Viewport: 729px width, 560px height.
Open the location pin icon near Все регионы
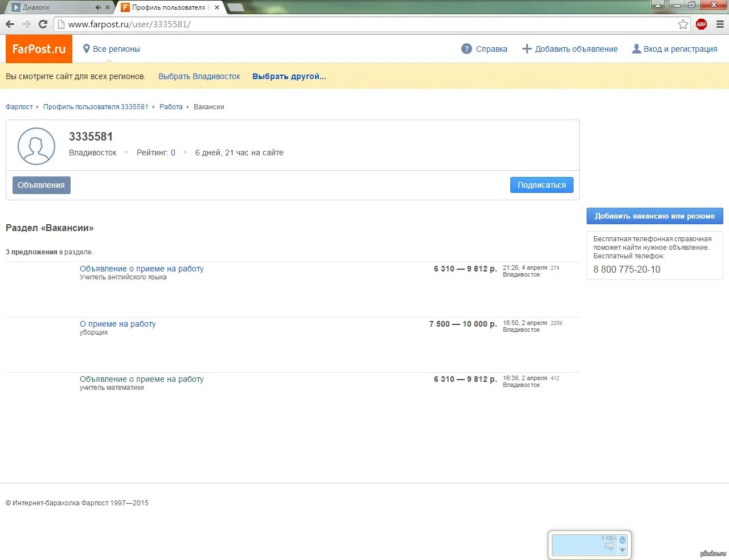click(87, 49)
